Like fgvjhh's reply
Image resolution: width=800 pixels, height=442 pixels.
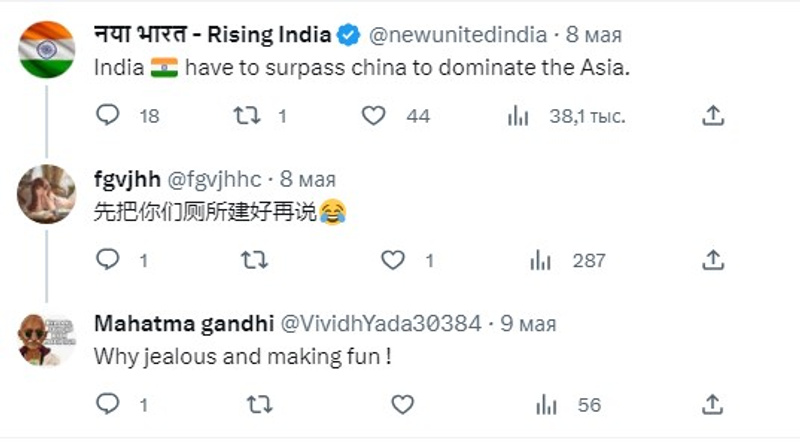pyautogui.click(x=393, y=260)
